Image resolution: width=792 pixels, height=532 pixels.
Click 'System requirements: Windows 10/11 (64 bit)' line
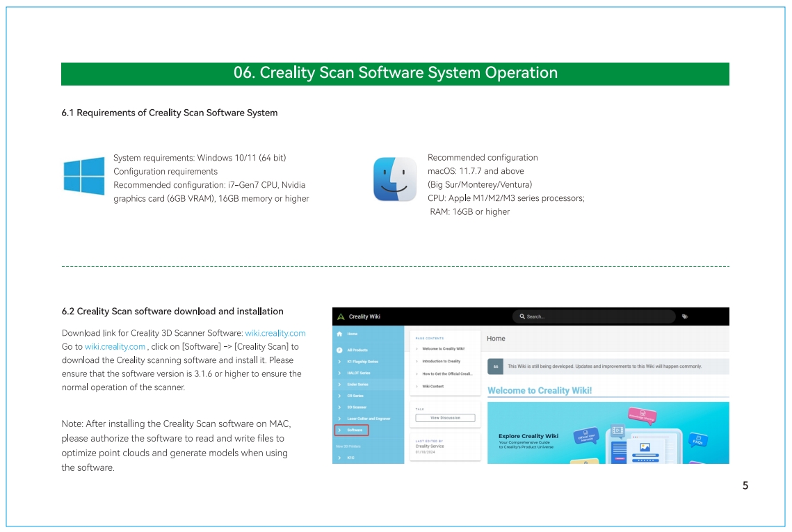click(200, 158)
